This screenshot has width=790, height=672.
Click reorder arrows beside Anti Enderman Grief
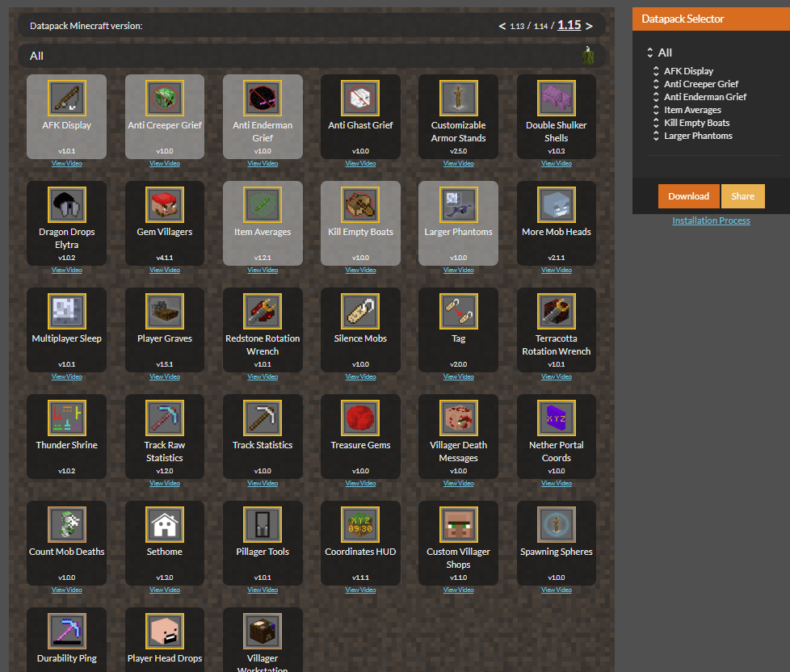point(656,97)
